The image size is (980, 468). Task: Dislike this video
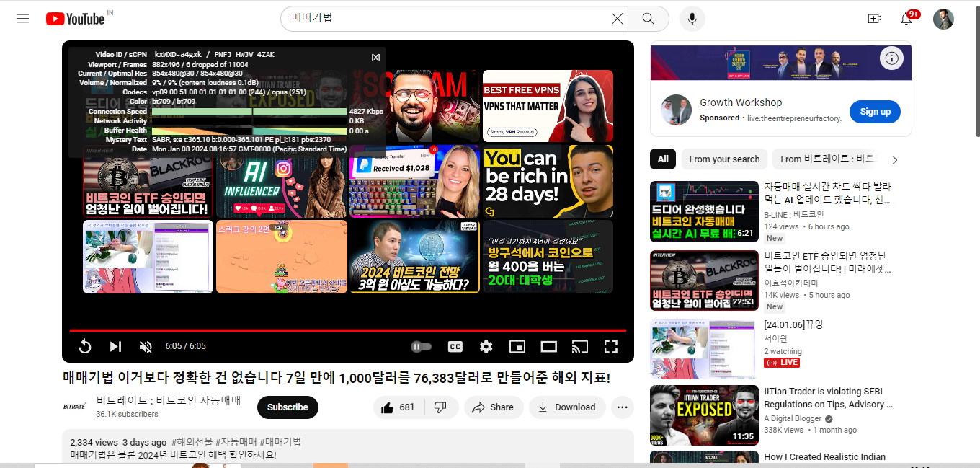click(440, 407)
